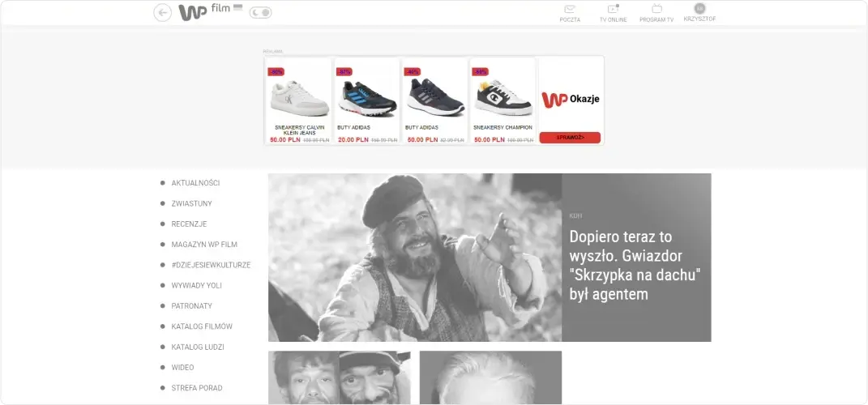Image resolution: width=868 pixels, height=405 pixels.
Task: Open article thumbnail with two men's faces
Action: click(340, 377)
